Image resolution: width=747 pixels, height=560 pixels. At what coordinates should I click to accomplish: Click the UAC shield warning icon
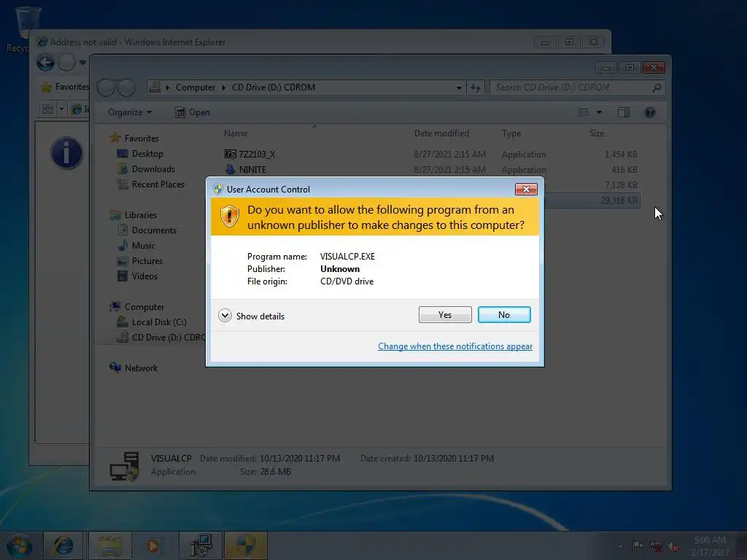click(229, 217)
